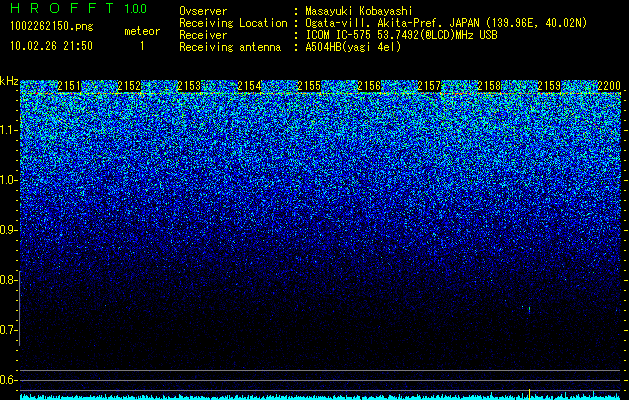Click the 2159 time marker

tap(549, 86)
